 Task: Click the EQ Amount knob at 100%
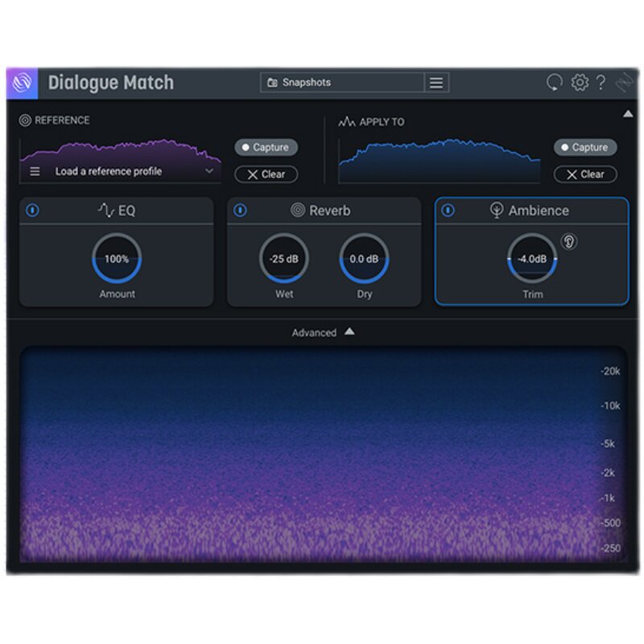117,258
